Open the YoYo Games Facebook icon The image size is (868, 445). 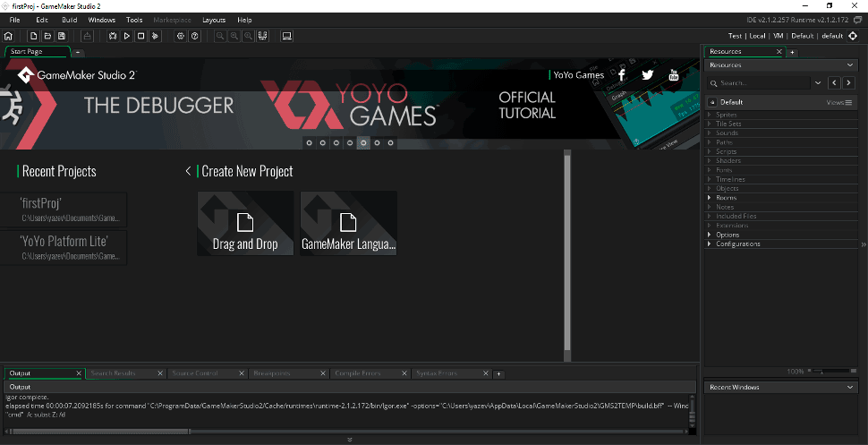click(622, 75)
